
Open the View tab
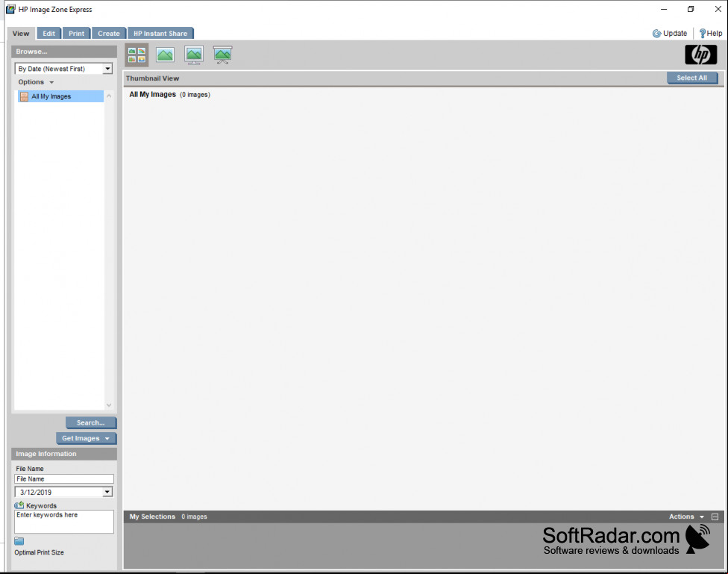click(x=21, y=34)
